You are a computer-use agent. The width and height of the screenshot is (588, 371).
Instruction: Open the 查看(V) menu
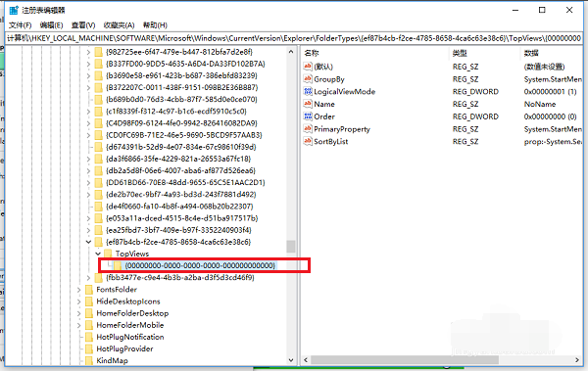tap(83, 25)
